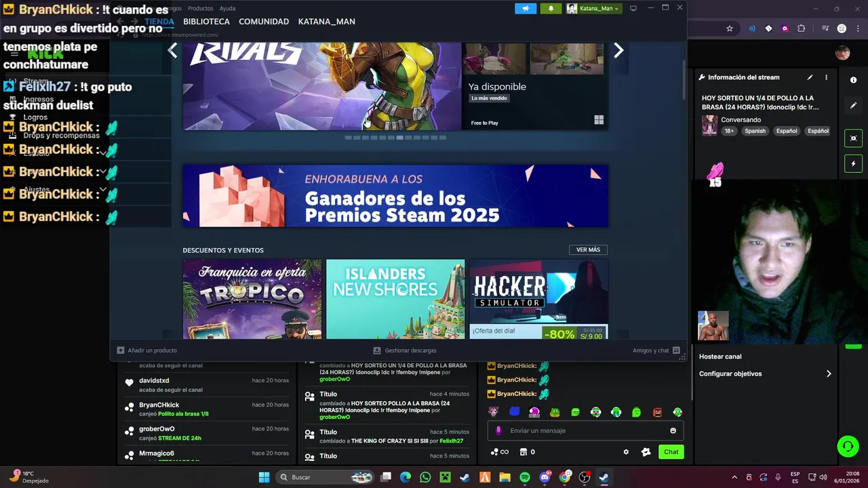Image resolution: width=868 pixels, height=488 pixels.
Task: Open Steam notifications bell
Action: coord(551,8)
